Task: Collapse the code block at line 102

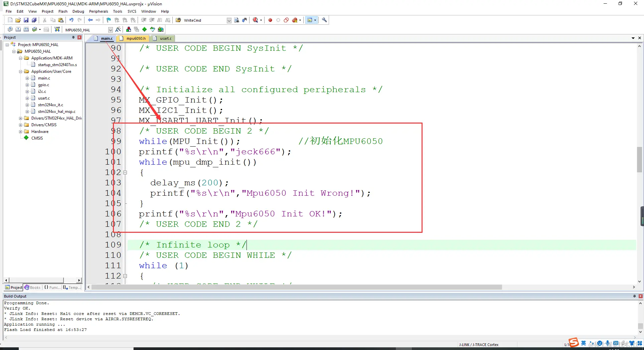Action: click(x=125, y=173)
